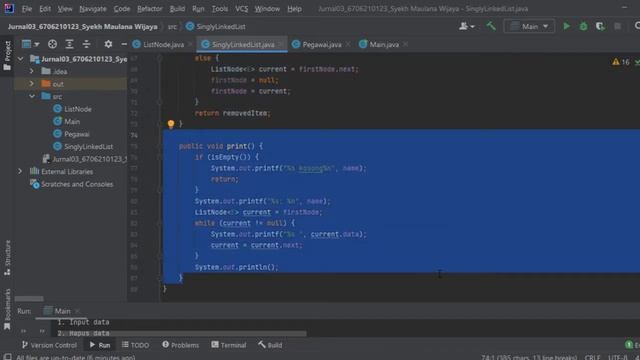The width and height of the screenshot is (640, 360).
Task: Expand External Libraries node
Action: 20,171
